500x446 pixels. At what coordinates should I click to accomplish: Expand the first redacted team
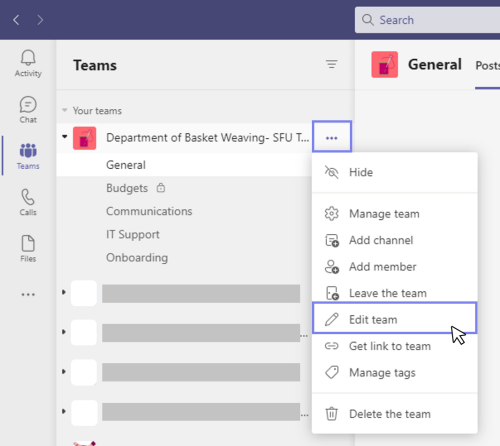coord(64,292)
